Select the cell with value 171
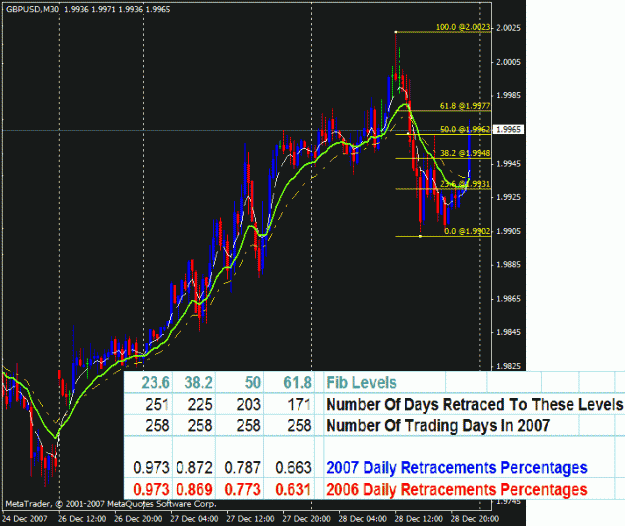 (289, 404)
